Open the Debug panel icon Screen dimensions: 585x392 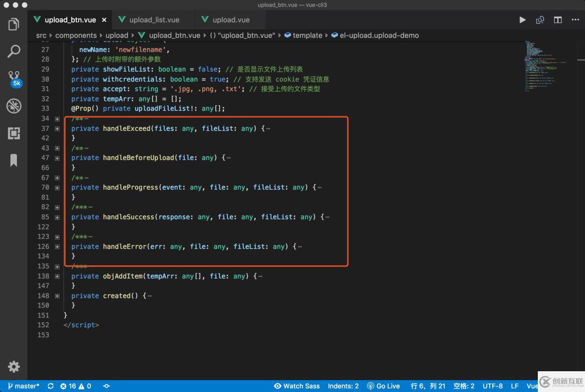coord(14,106)
